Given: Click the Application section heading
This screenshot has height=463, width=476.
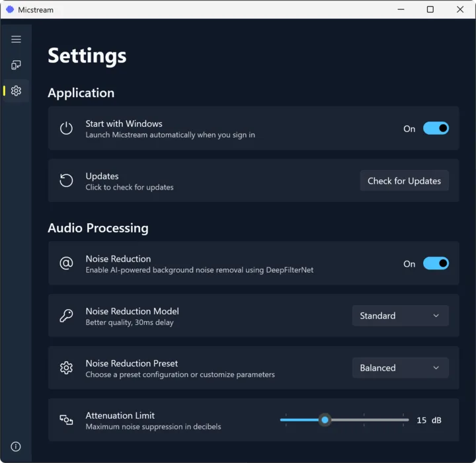Looking at the screenshot, I should coord(81,92).
